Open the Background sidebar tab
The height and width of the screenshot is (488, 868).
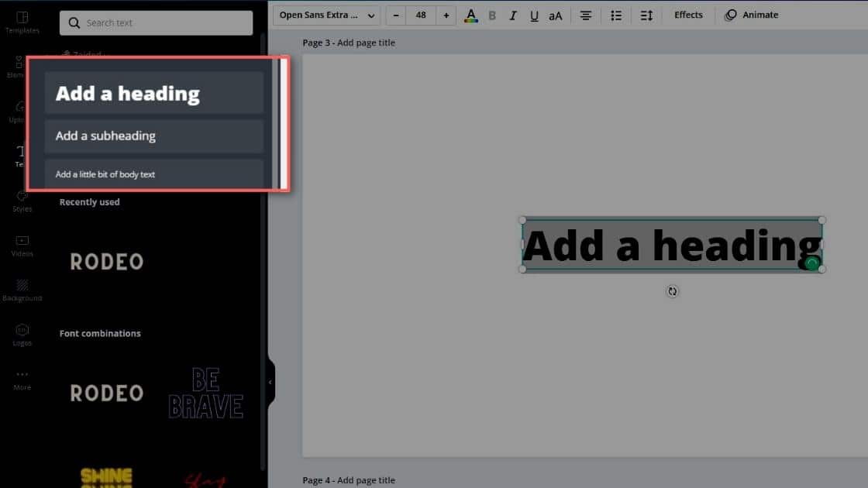(x=22, y=290)
